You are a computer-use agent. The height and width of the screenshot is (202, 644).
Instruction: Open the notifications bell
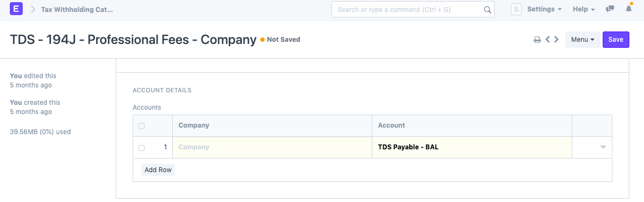click(629, 9)
